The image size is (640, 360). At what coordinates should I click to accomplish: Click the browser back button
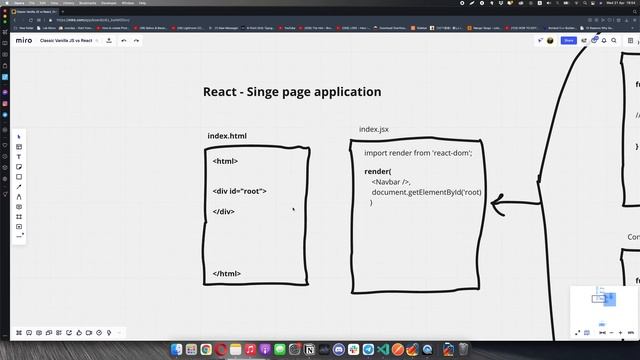[x=15, y=20]
